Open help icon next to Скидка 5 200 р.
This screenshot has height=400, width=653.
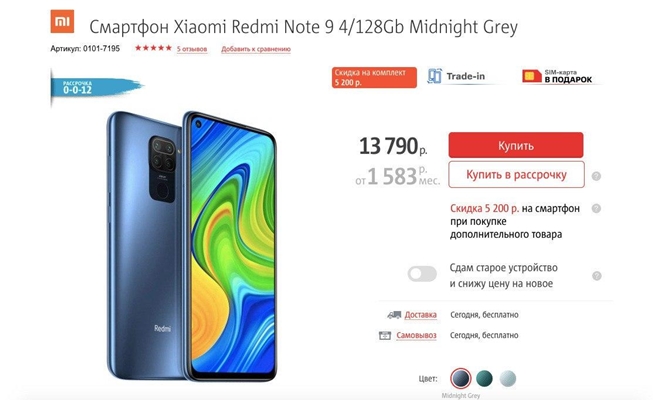click(596, 208)
